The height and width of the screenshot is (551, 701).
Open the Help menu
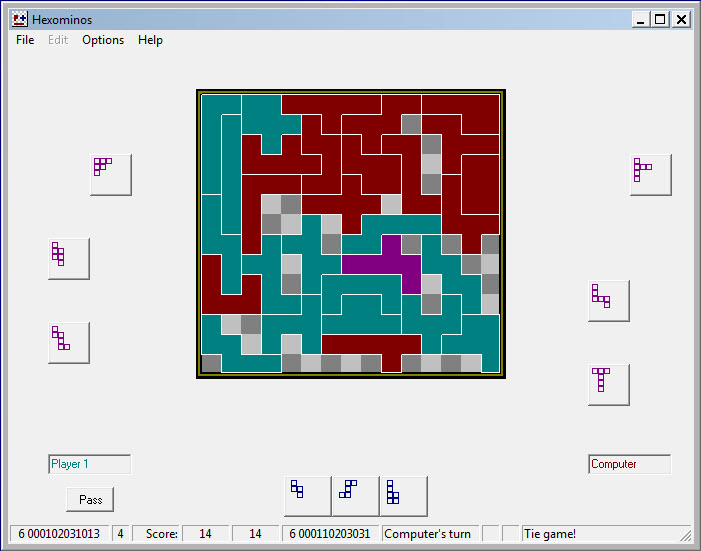point(150,40)
